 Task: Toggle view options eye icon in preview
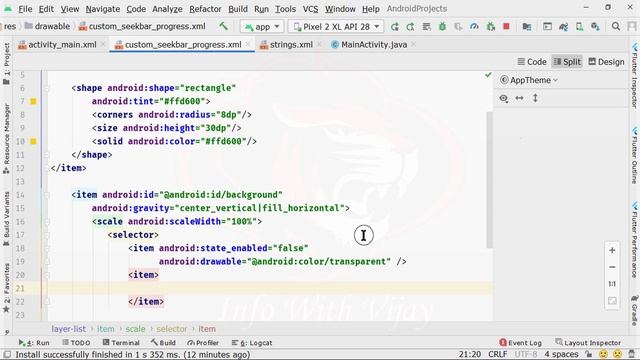coord(504,98)
